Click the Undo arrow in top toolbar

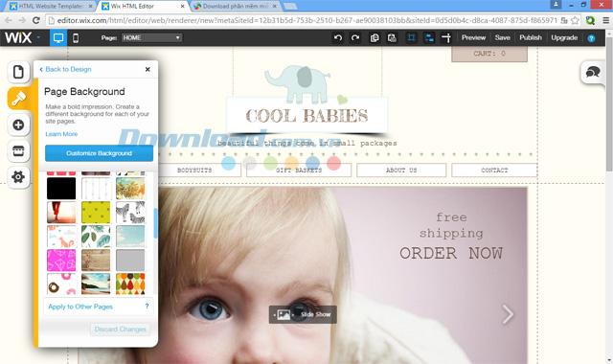coord(338,38)
